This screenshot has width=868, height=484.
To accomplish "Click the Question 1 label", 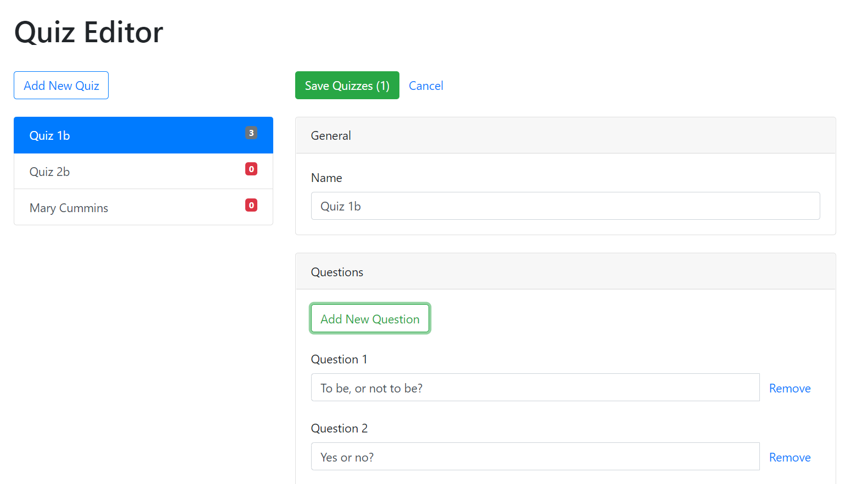I will (x=339, y=359).
